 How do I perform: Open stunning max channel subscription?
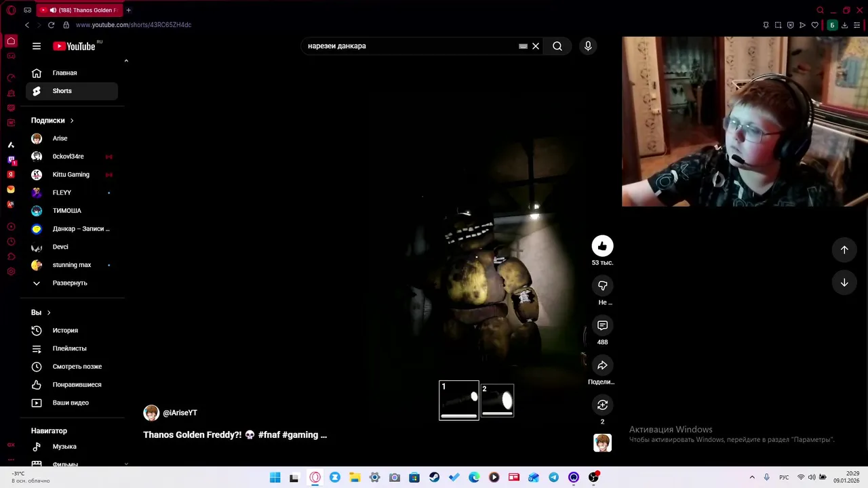(72, 265)
